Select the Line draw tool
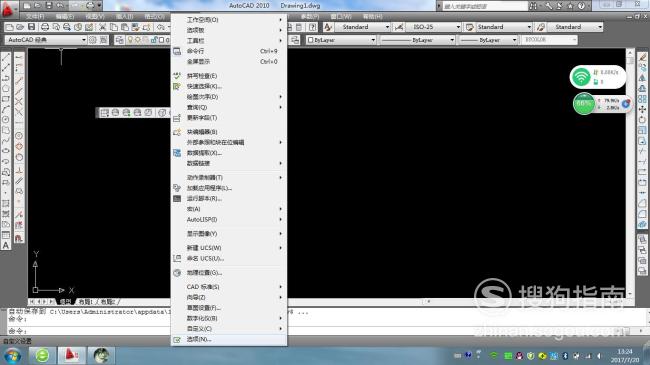This screenshot has width=650, height=365. (x=6, y=57)
